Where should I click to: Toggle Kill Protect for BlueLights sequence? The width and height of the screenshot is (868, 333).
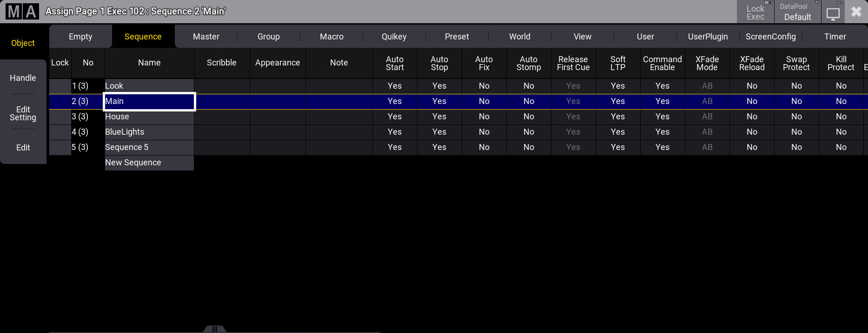pyautogui.click(x=841, y=132)
